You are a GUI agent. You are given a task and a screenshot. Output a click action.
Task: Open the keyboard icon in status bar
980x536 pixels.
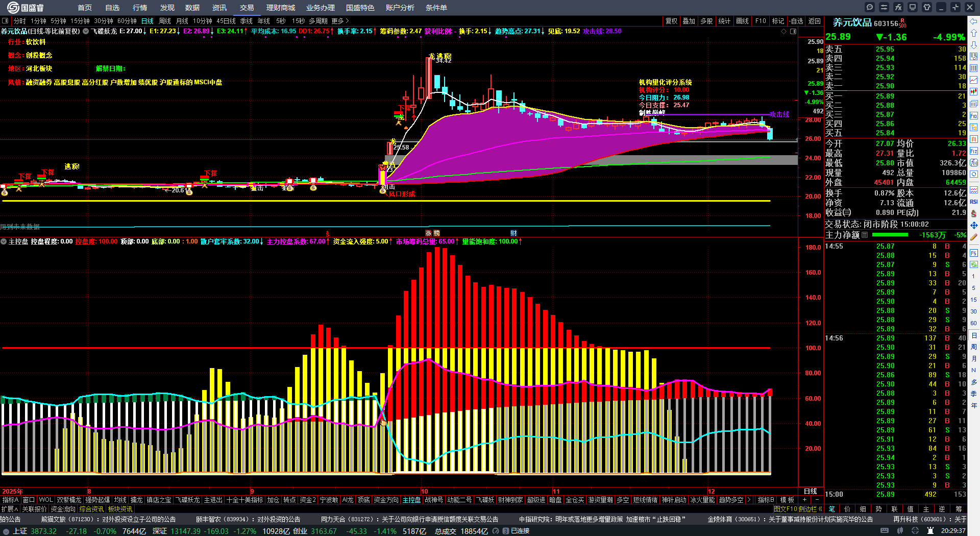point(885,531)
